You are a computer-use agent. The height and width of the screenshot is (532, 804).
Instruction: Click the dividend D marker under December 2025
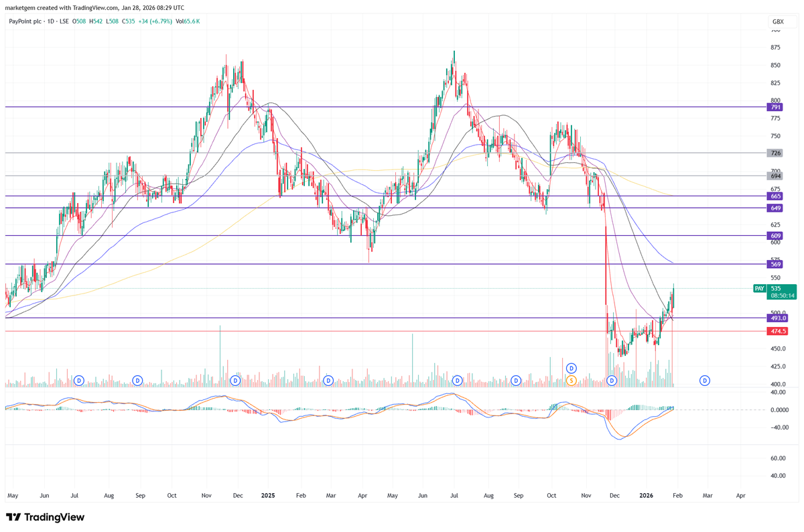(610, 380)
